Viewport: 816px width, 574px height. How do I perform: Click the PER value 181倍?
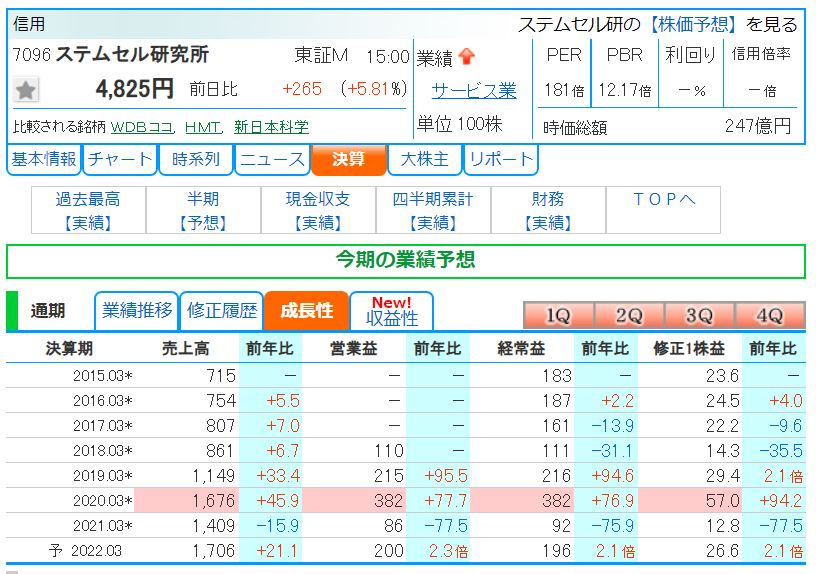point(564,91)
